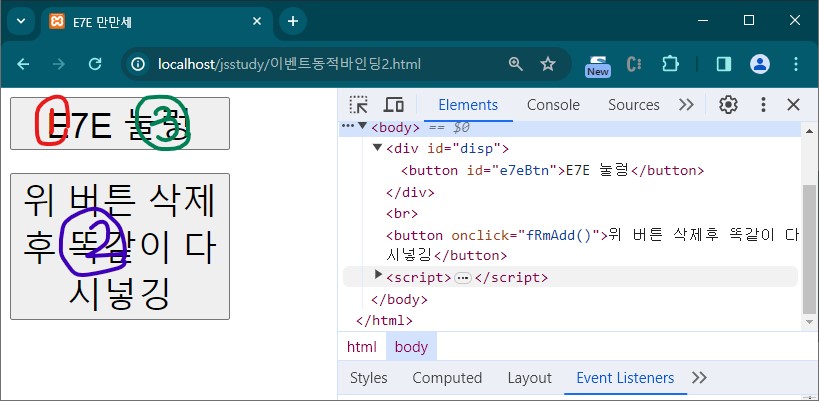The image size is (819, 401).
Task: Open the tab search dropdown
Action: pos(21,21)
